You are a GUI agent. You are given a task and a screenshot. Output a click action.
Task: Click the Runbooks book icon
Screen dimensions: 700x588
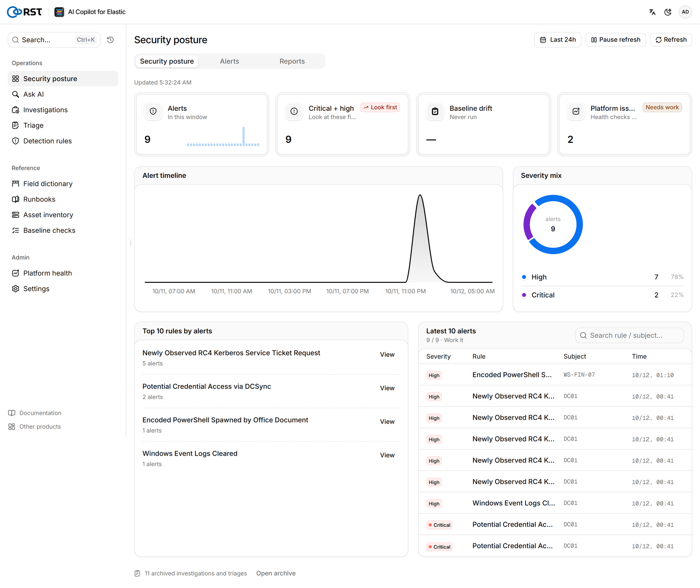pyautogui.click(x=15, y=199)
